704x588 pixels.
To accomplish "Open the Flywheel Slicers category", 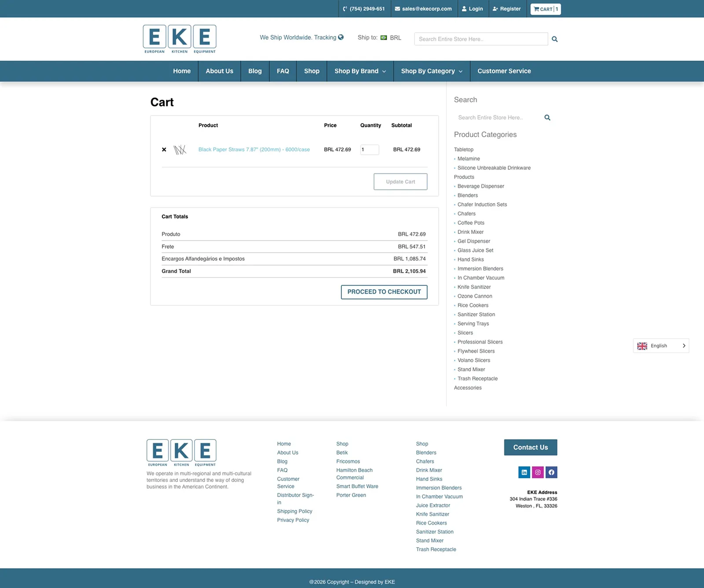I will pos(476,351).
